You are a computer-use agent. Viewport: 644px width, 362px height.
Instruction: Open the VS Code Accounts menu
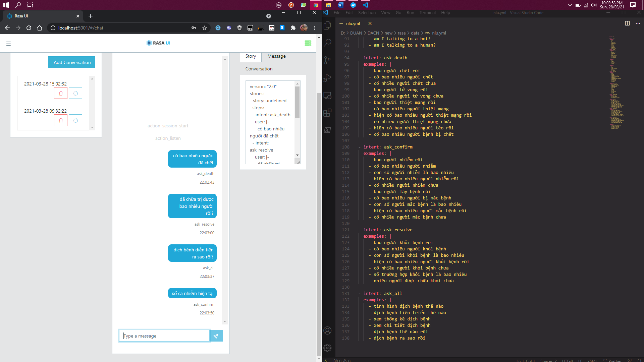pos(328,330)
